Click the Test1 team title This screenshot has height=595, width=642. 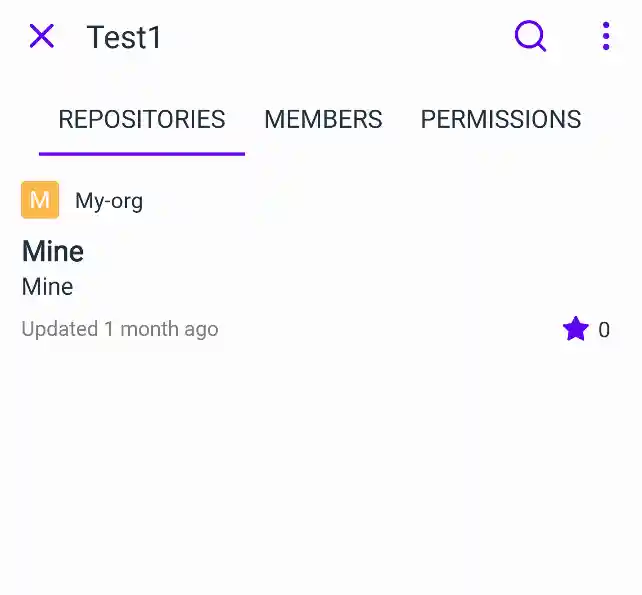pyautogui.click(x=124, y=38)
